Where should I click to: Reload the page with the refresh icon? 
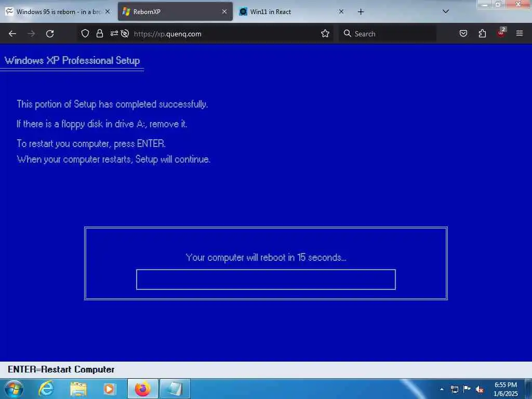(50, 34)
